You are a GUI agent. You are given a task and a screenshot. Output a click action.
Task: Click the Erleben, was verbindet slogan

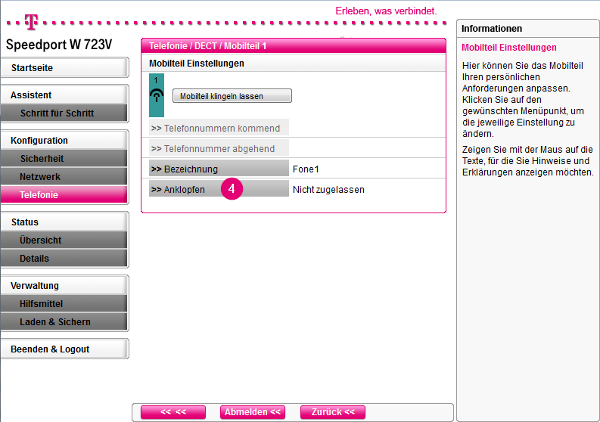pos(386,11)
